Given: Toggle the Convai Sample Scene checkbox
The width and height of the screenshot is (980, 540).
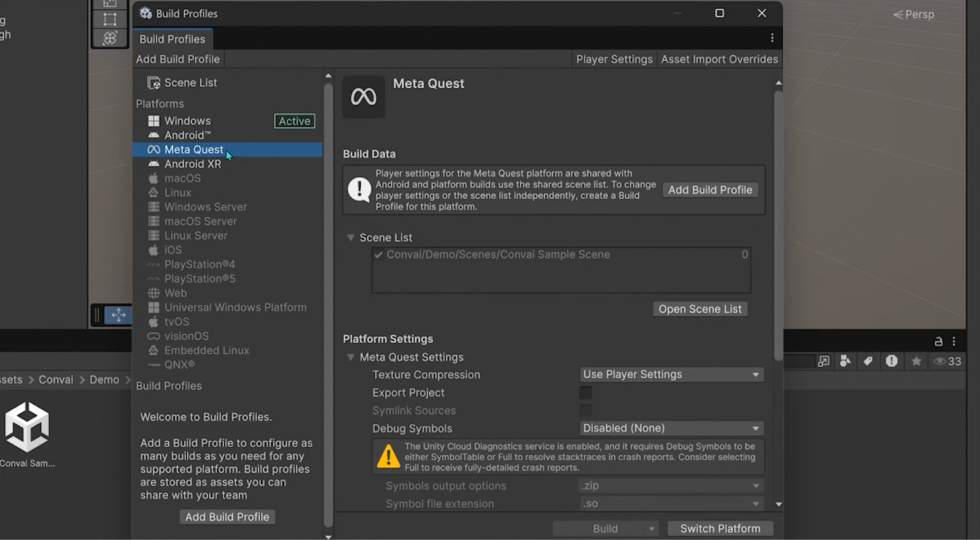Looking at the screenshot, I should click(x=379, y=255).
